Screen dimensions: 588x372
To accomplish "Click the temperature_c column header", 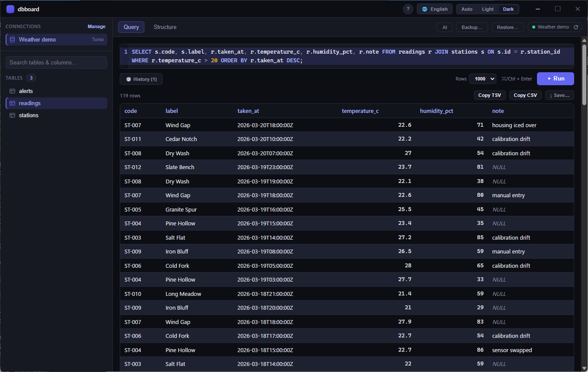I will (360, 111).
